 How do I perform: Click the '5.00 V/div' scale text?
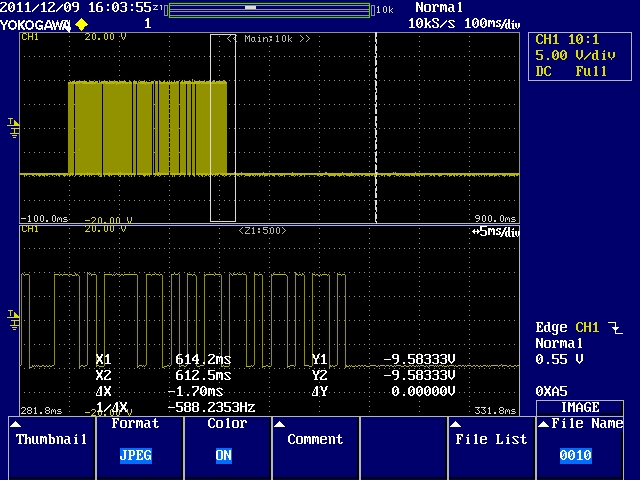[x=575, y=55]
